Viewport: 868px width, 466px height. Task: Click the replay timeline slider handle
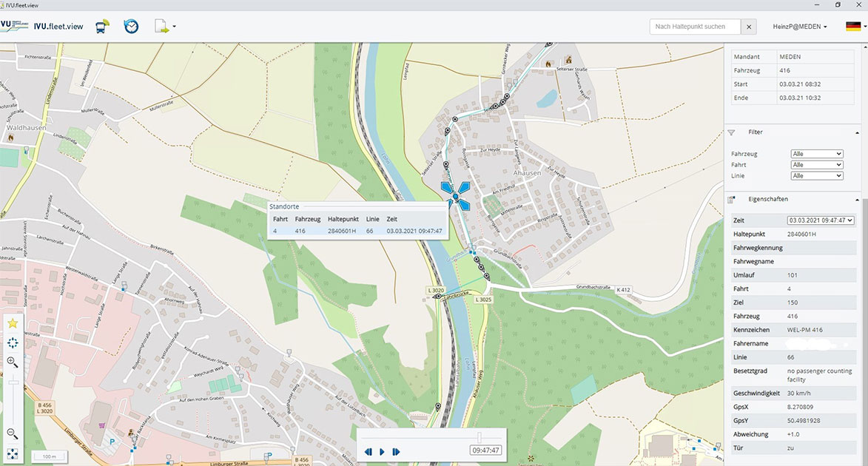point(480,437)
